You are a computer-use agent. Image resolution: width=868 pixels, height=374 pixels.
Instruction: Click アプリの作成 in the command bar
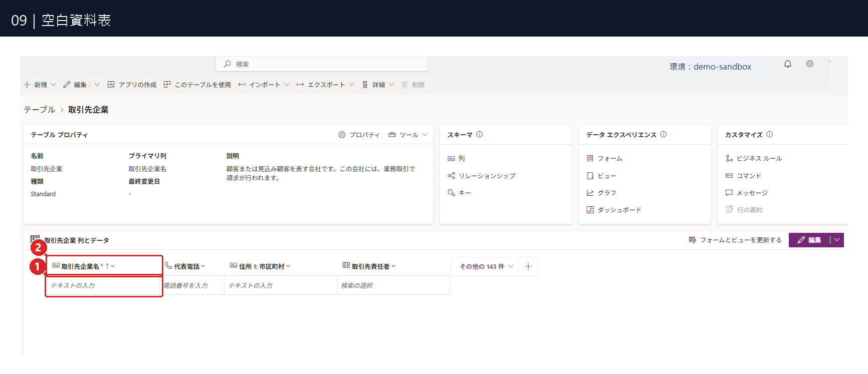pos(132,85)
